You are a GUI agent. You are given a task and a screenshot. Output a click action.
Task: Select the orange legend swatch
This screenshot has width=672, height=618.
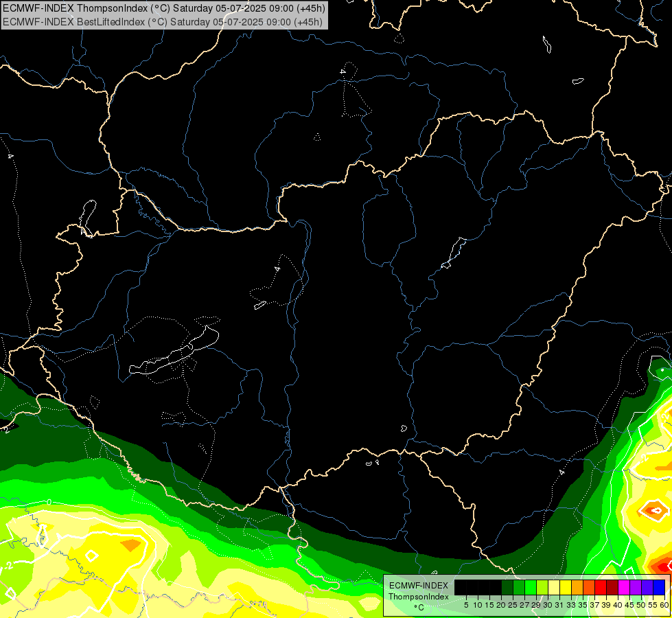point(577,587)
